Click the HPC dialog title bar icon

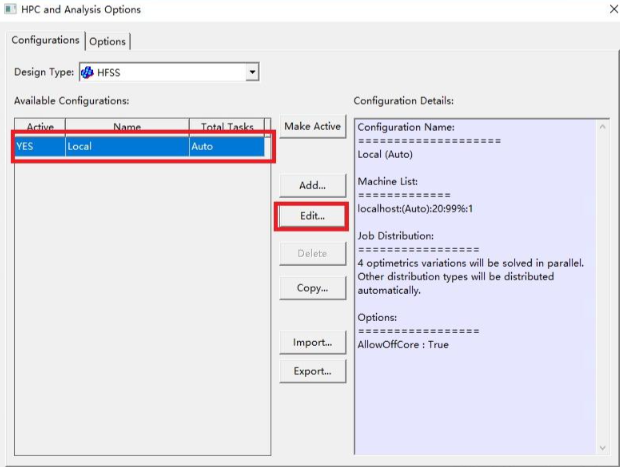[x=11, y=10]
